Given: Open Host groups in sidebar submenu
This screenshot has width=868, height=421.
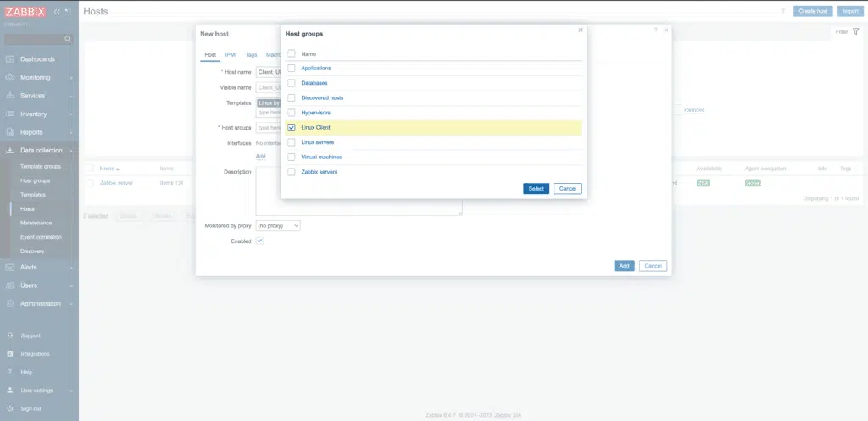Looking at the screenshot, I should click(x=35, y=181).
